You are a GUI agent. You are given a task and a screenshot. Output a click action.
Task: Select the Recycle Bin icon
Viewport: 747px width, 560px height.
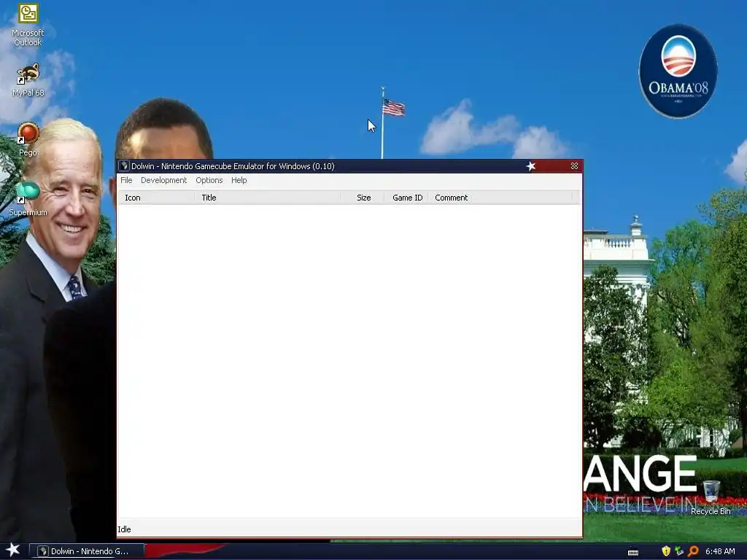coord(711,497)
